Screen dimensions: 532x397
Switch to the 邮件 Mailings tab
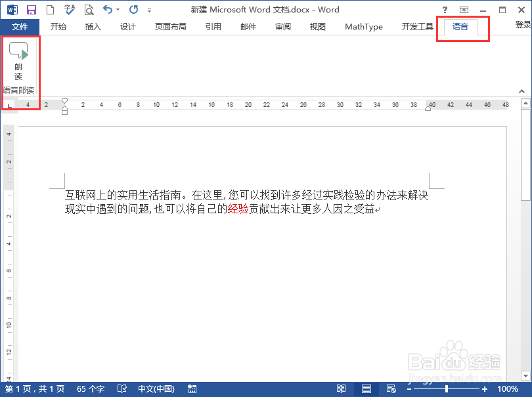248,27
